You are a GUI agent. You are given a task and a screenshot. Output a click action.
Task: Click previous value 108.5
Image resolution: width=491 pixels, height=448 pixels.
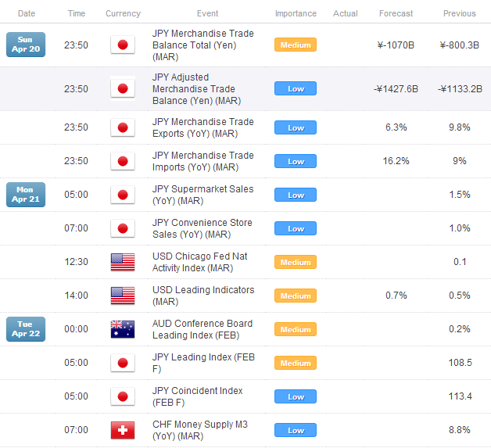[460, 363]
